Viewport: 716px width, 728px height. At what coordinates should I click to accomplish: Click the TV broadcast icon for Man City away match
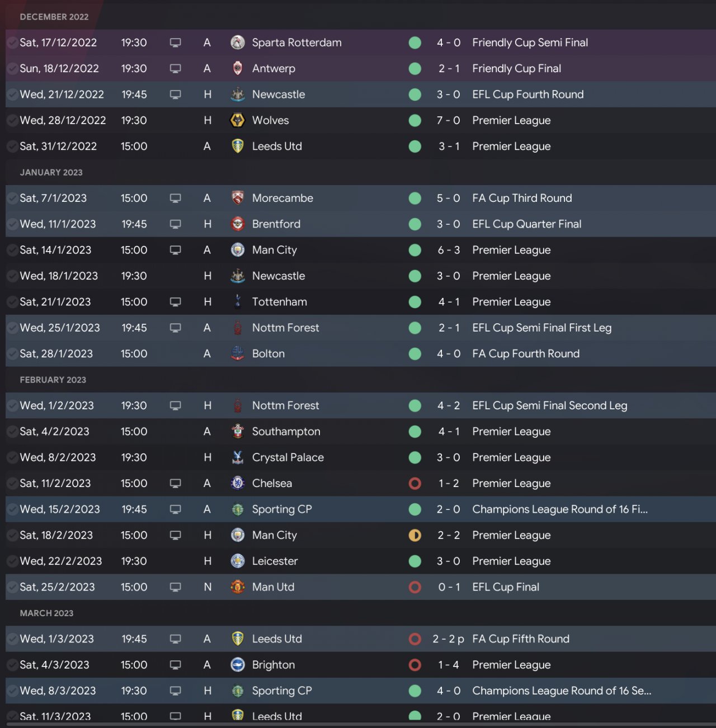[175, 250]
